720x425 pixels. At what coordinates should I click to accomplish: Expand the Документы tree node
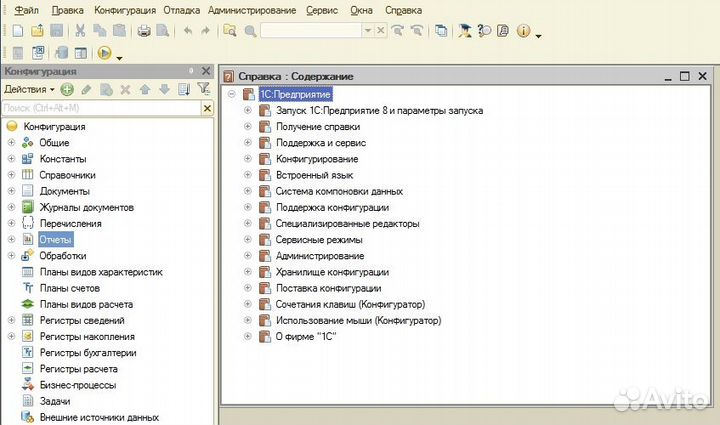coord(12,191)
